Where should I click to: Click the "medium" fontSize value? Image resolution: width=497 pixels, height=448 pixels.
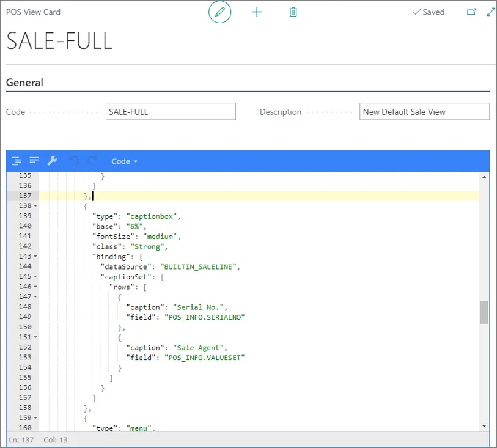coord(160,237)
